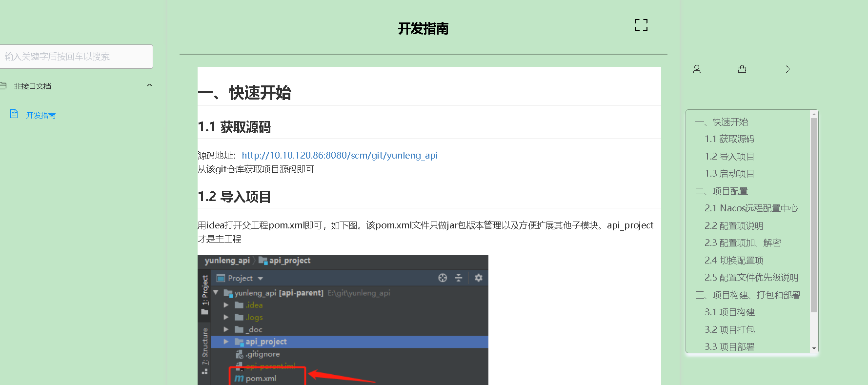Jump to 3.3 项目部署 in outline

point(729,347)
